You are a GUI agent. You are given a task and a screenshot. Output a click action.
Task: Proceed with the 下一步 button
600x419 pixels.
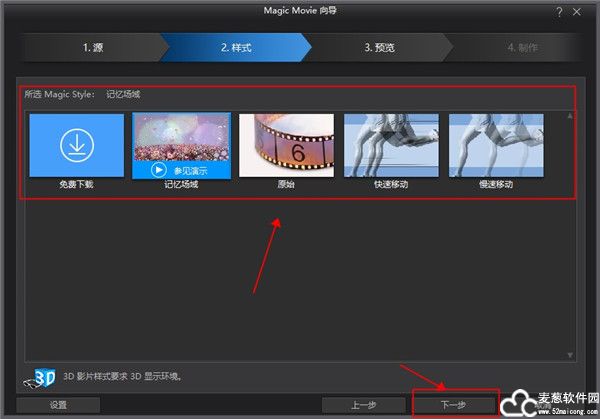(x=453, y=406)
